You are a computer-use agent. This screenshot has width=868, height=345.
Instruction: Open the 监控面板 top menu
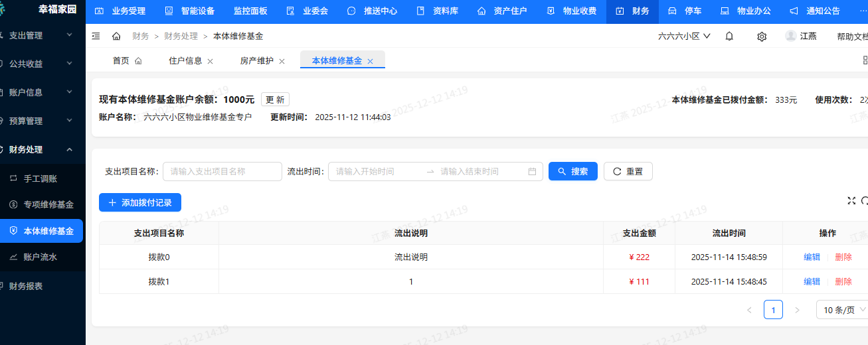point(250,11)
